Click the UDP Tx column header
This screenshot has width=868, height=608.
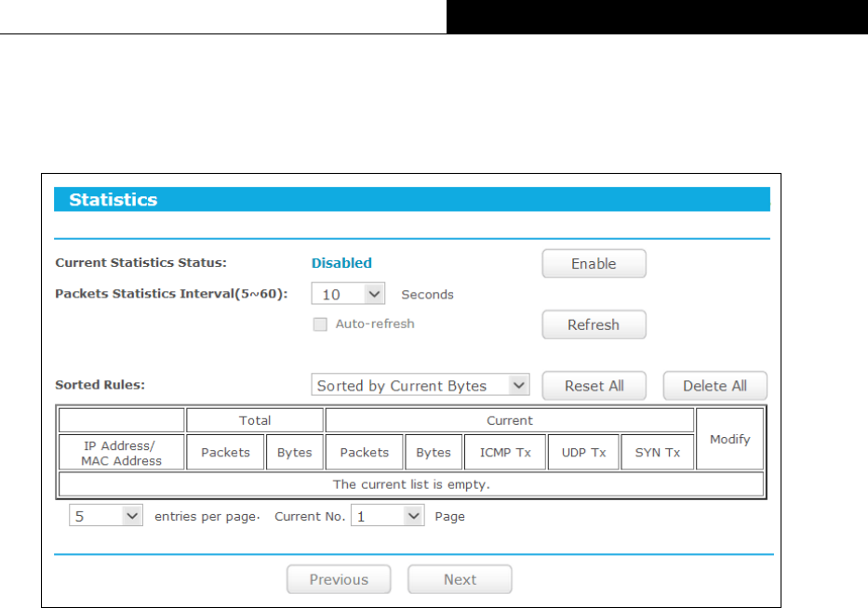583,453
